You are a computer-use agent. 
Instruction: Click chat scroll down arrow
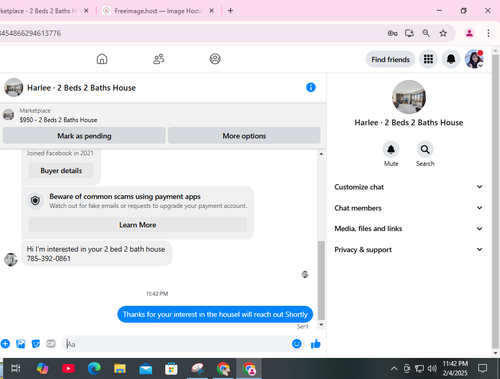click(321, 325)
